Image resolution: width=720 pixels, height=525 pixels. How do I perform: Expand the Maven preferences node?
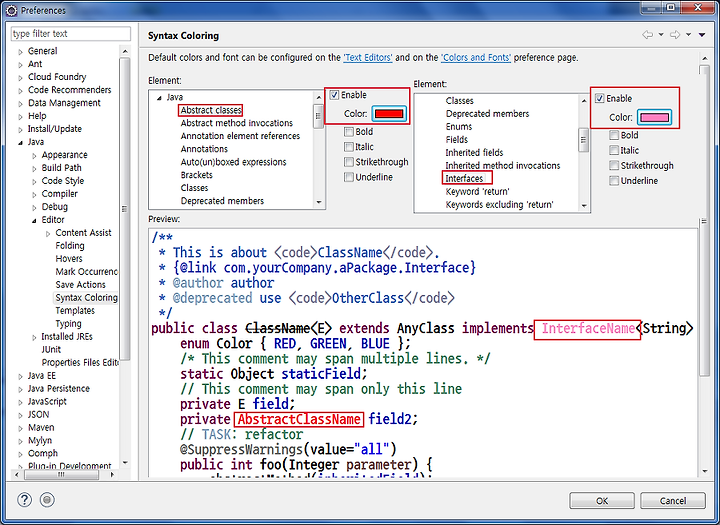tap(20, 429)
